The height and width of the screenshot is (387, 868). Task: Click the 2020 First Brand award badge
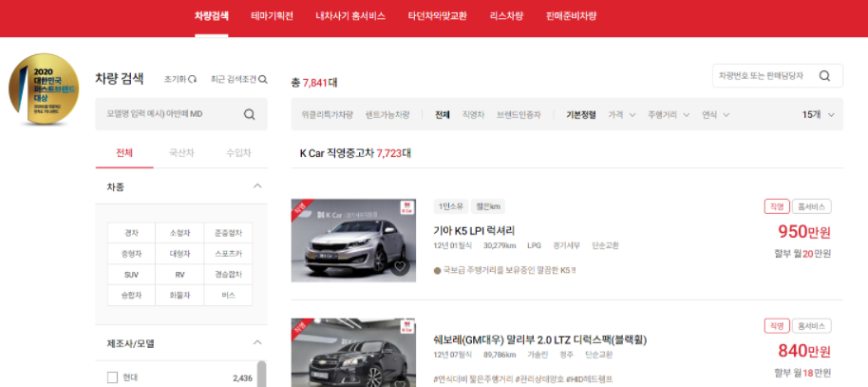point(44,88)
